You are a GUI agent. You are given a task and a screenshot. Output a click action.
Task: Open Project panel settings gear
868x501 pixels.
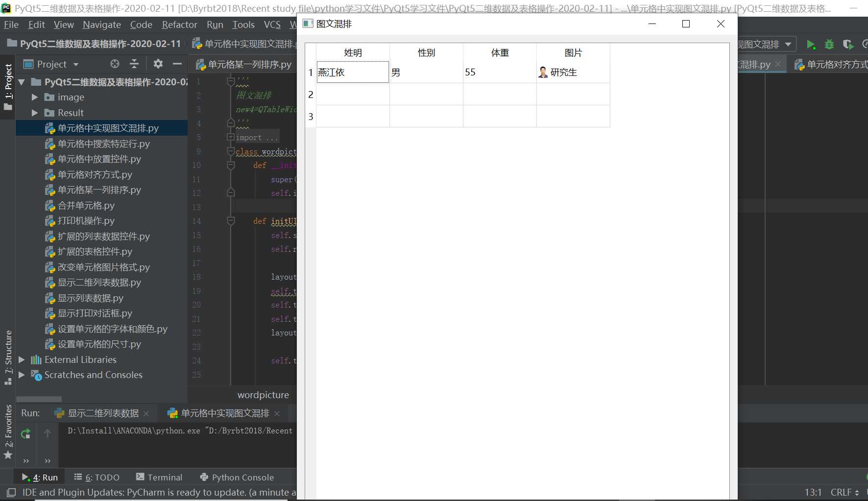click(x=158, y=64)
